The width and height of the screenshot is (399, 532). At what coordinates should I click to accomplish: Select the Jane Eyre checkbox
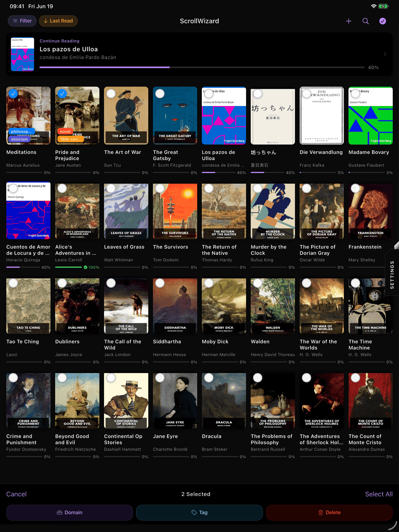pyautogui.click(x=160, y=378)
